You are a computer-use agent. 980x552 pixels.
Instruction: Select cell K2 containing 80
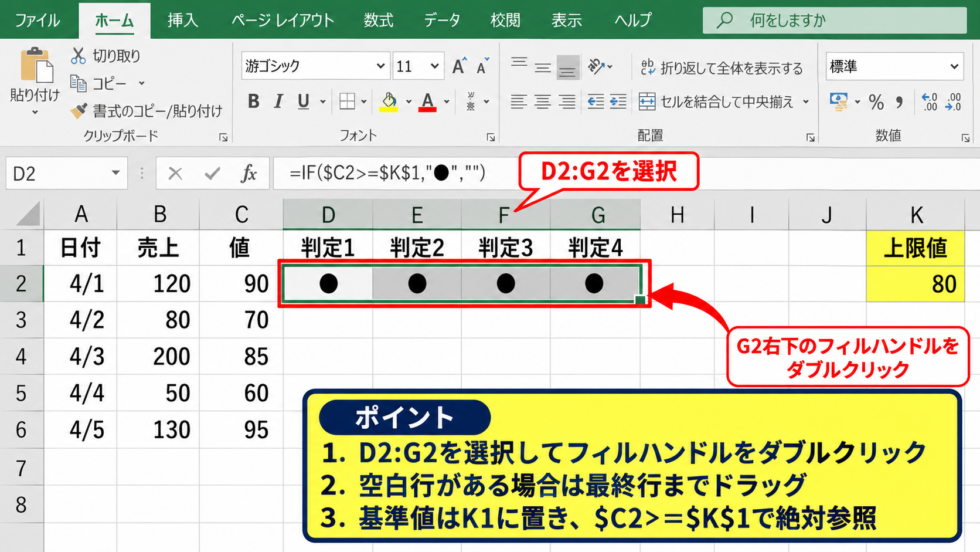pyautogui.click(x=915, y=284)
